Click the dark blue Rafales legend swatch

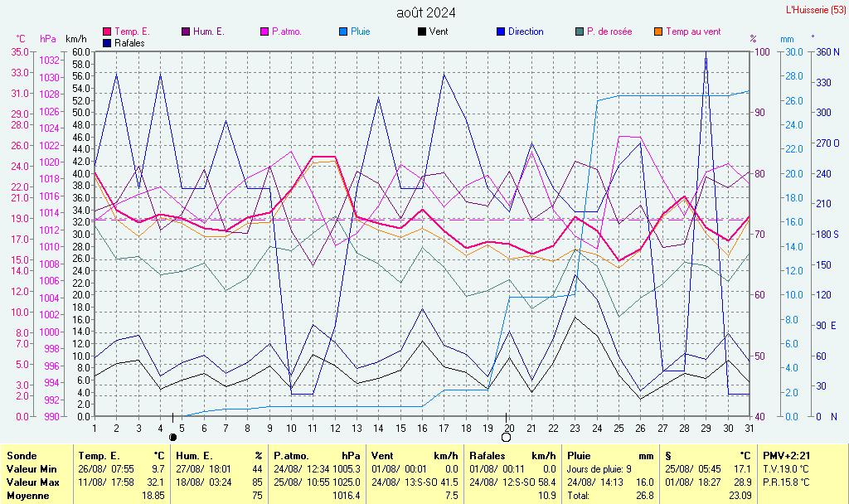tap(107, 43)
